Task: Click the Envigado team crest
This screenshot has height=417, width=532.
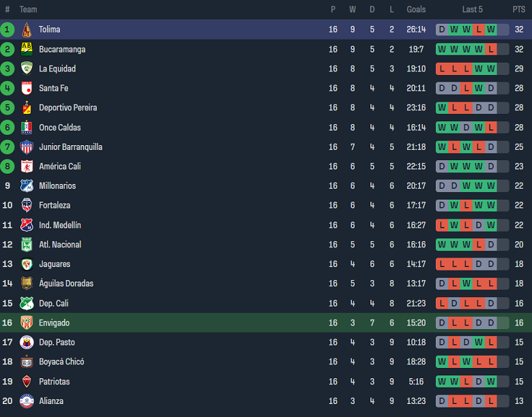Action: tap(27, 322)
